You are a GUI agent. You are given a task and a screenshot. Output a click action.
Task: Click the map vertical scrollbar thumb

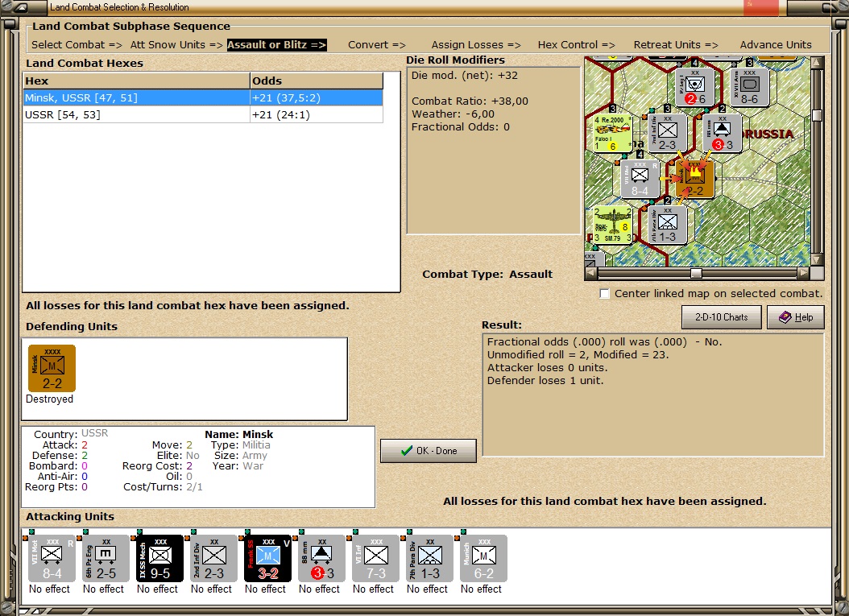pyautogui.click(x=817, y=115)
